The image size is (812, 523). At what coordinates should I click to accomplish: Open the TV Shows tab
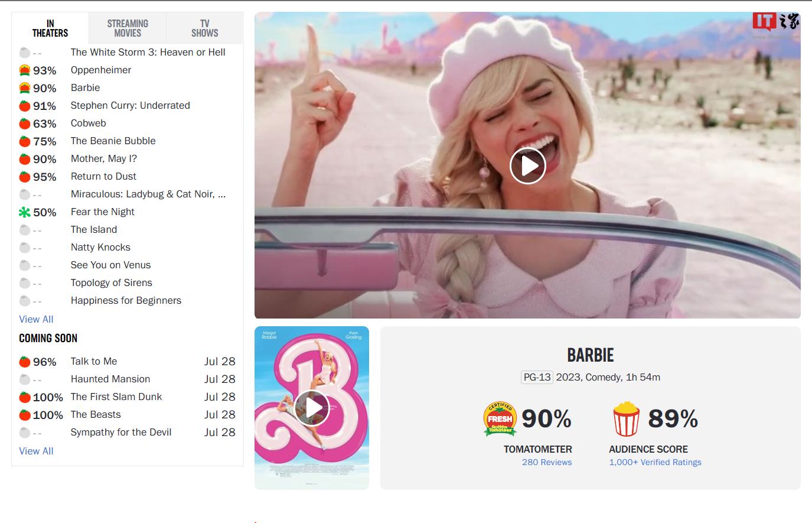204,27
